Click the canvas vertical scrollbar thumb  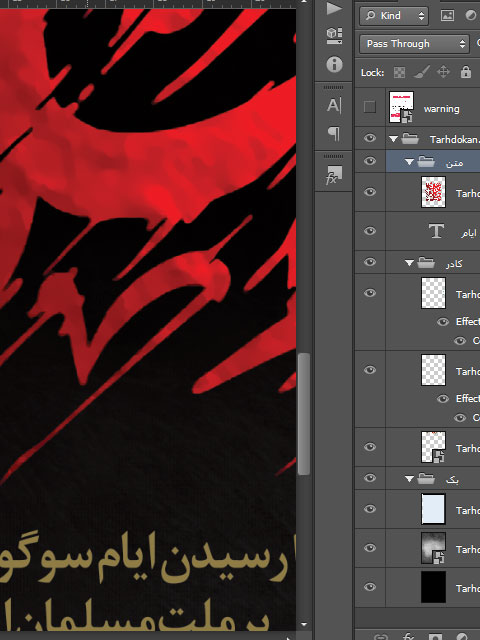[304, 414]
